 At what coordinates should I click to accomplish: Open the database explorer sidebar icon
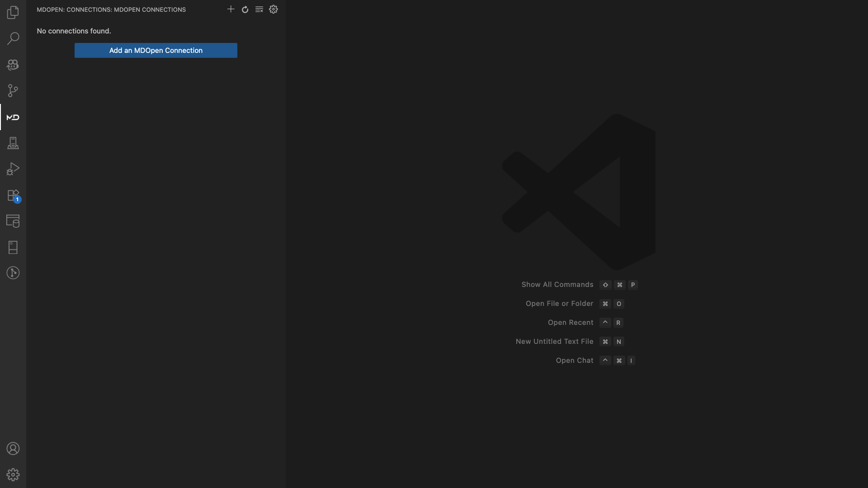[x=13, y=221]
